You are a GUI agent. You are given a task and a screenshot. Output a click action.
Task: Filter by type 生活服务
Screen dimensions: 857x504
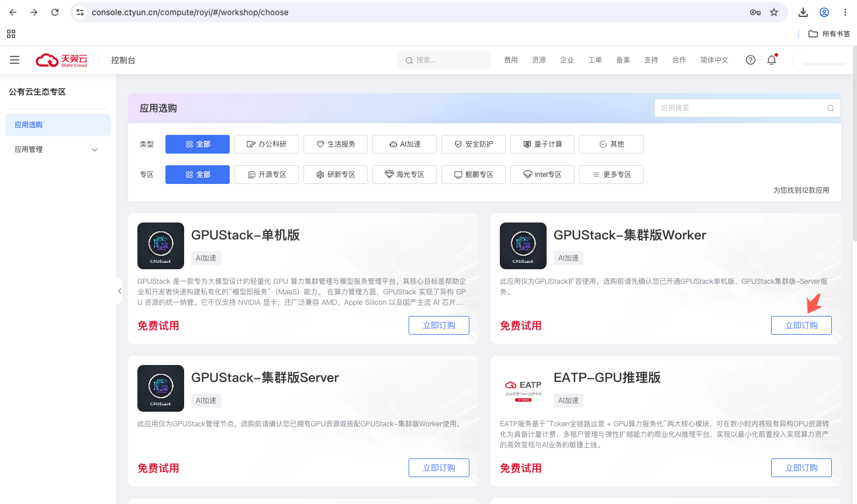[336, 144]
